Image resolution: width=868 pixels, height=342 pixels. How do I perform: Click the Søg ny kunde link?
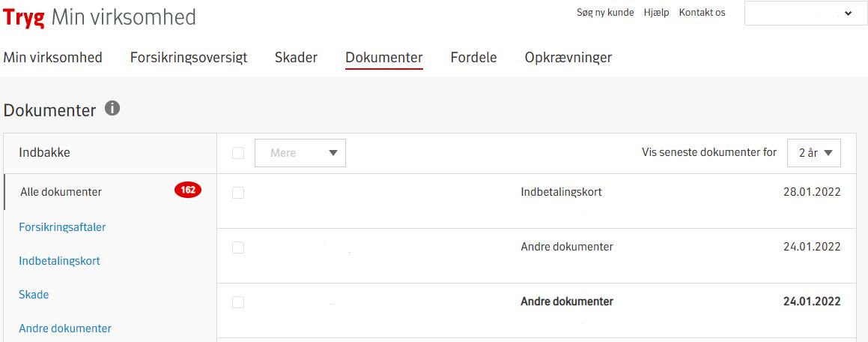[x=605, y=13]
